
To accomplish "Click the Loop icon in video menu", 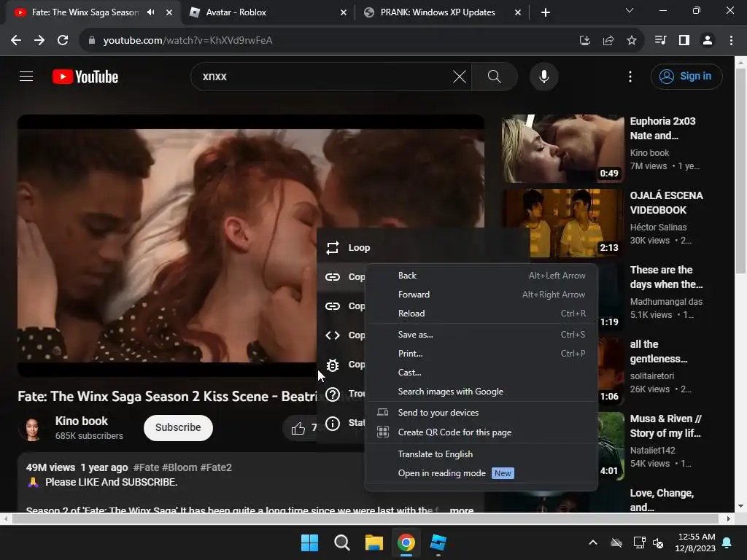I will point(333,248).
